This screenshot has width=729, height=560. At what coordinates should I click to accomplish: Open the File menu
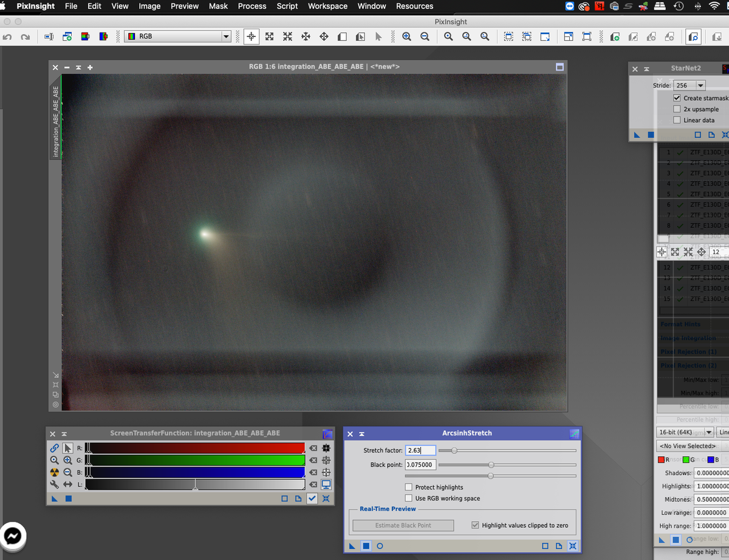coord(71,6)
